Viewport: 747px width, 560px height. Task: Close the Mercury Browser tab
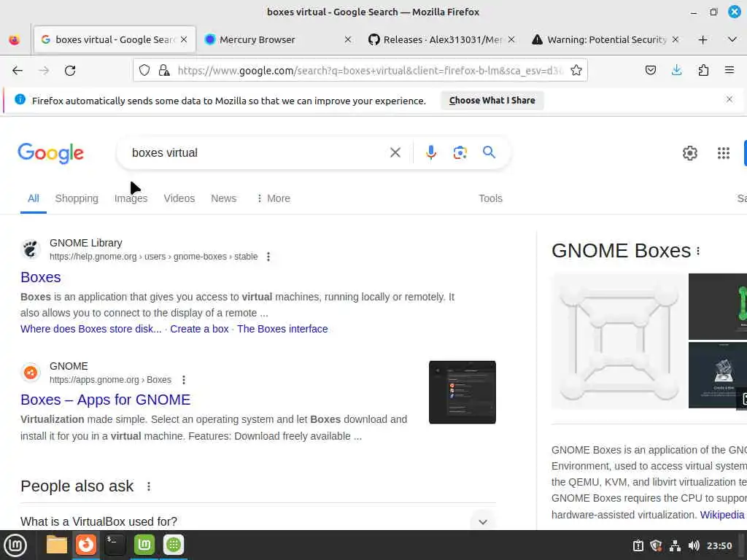pos(348,39)
